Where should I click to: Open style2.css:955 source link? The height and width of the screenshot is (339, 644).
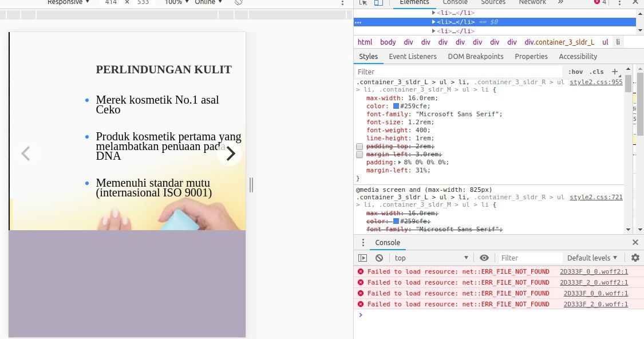coord(596,82)
